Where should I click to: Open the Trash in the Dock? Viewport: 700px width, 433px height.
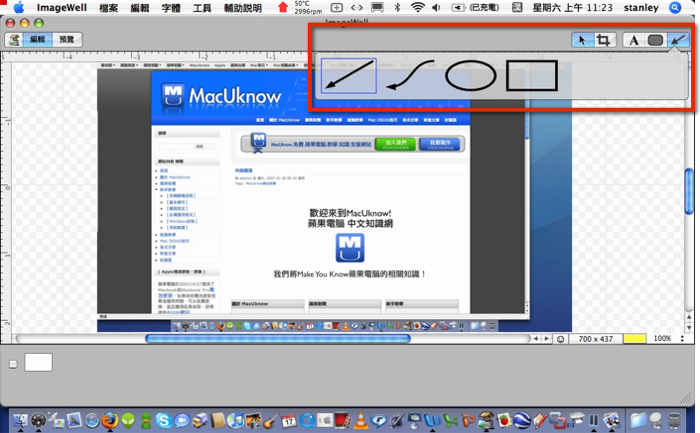point(675,420)
